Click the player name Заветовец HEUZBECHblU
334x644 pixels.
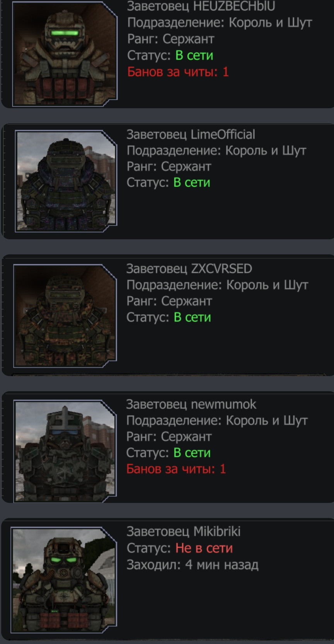pos(201,6)
